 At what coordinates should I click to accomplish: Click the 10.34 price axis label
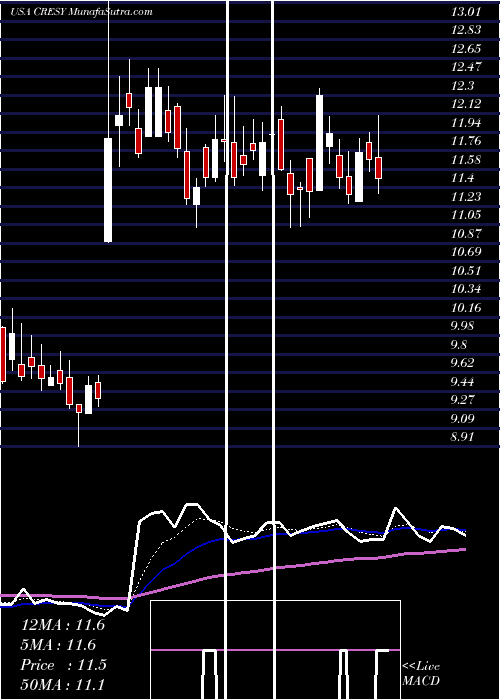pyautogui.click(x=466, y=289)
